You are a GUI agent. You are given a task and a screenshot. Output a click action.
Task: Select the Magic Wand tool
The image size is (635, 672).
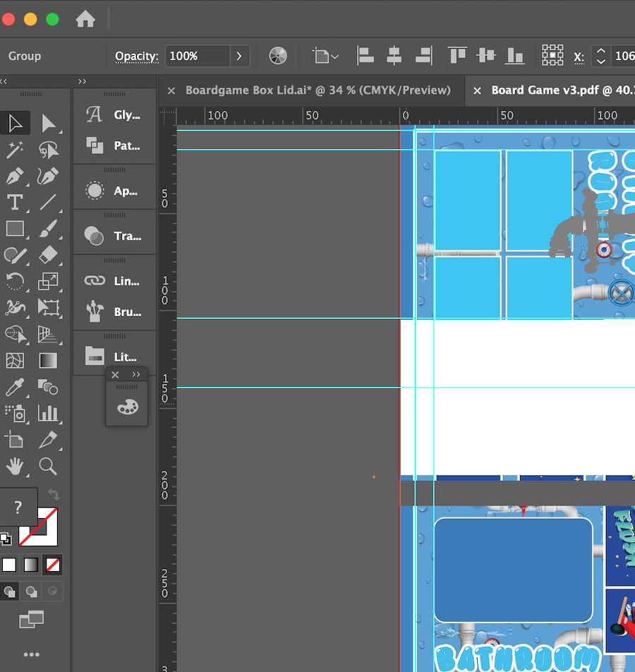(16, 149)
